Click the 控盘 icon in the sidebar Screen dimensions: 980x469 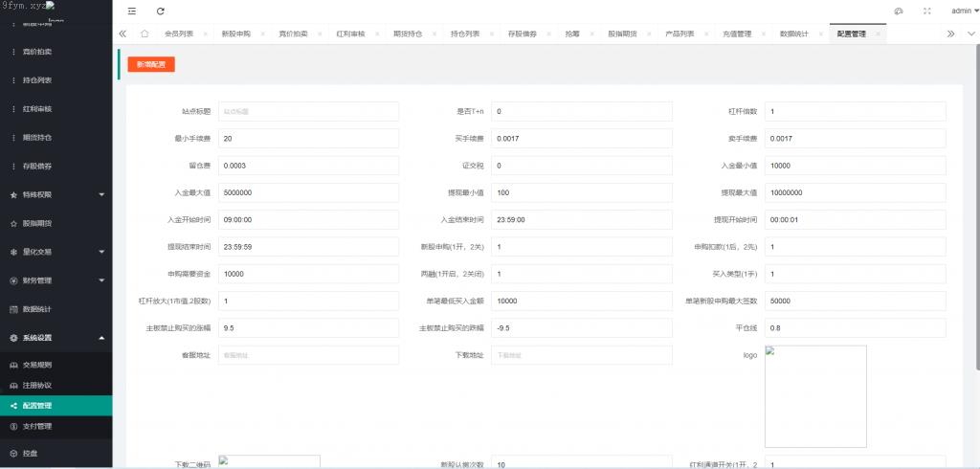click(13, 453)
